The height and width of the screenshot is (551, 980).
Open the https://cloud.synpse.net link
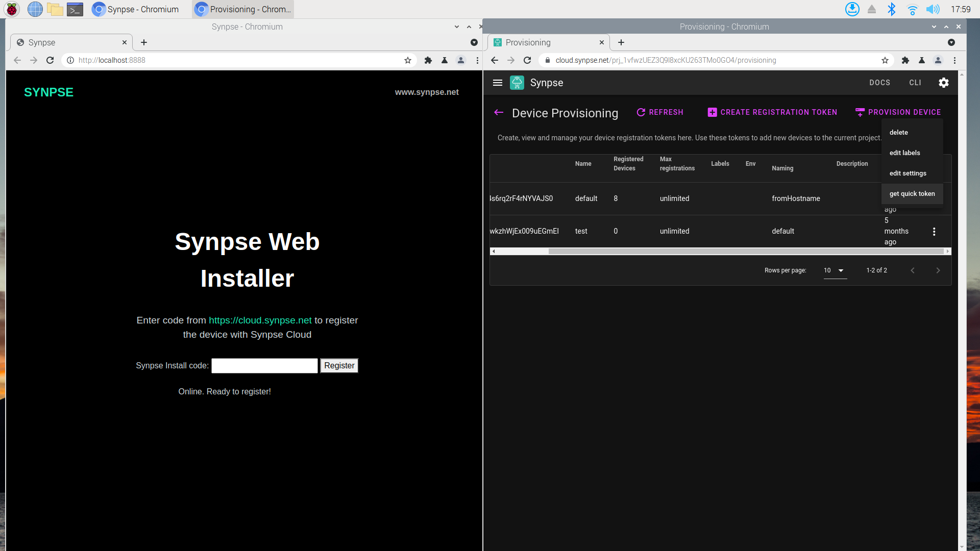point(260,320)
